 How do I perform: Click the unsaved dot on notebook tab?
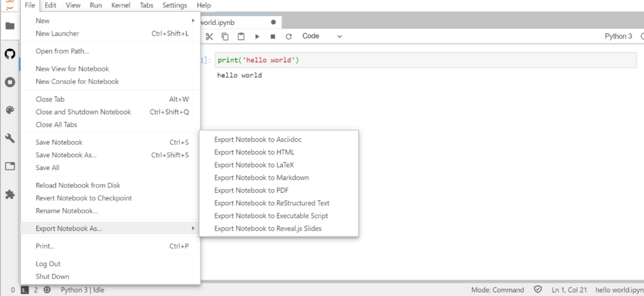(x=273, y=22)
